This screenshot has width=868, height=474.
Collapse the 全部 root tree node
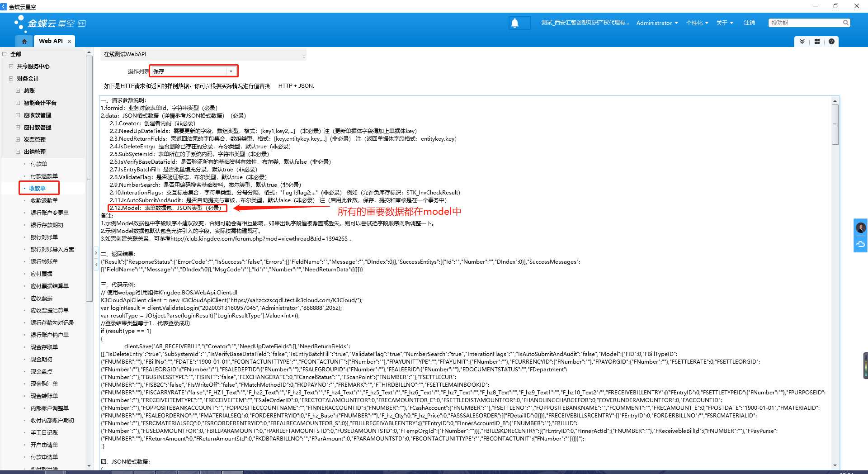tap(5, 54)
